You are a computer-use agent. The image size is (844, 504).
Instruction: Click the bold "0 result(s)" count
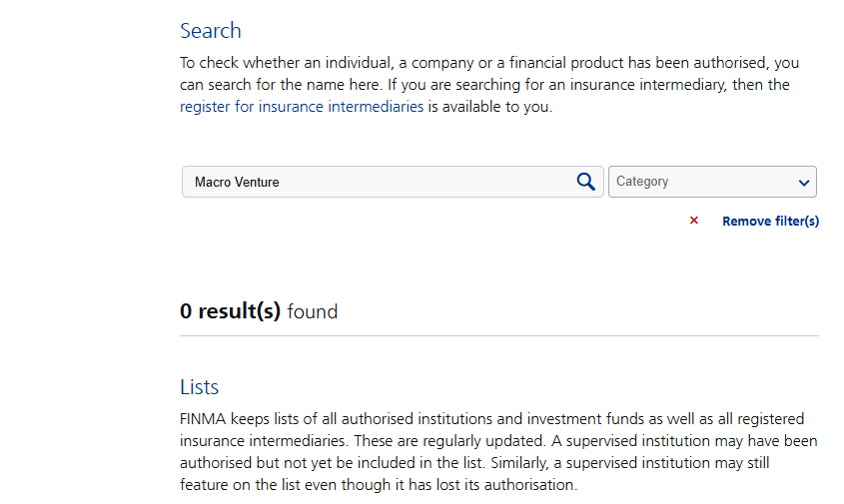(230, 311)
